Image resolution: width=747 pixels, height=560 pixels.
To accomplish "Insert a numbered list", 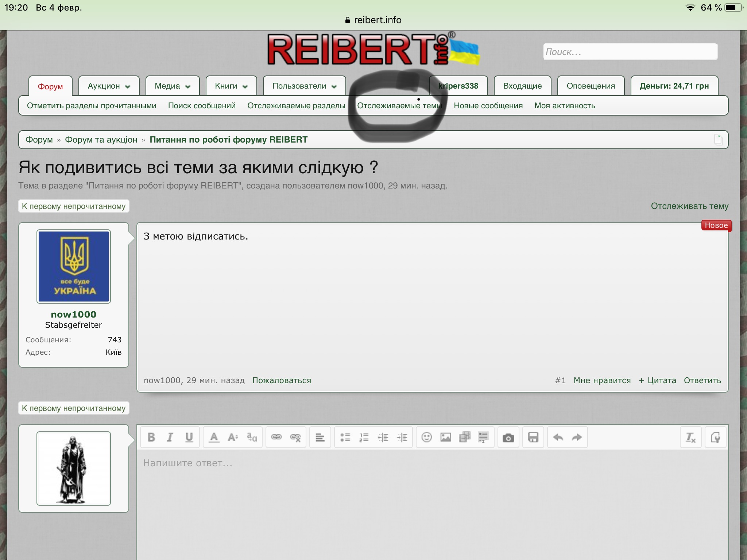I will (364, 437).
